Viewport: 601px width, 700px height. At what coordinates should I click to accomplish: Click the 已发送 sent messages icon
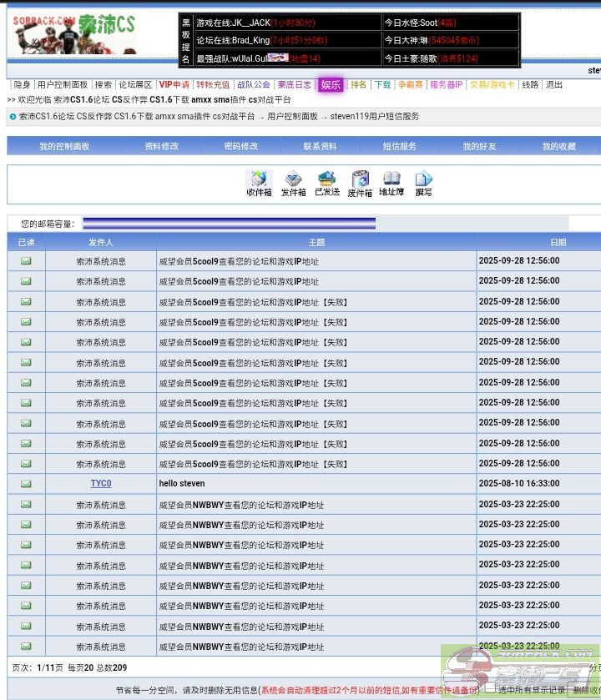326,183
